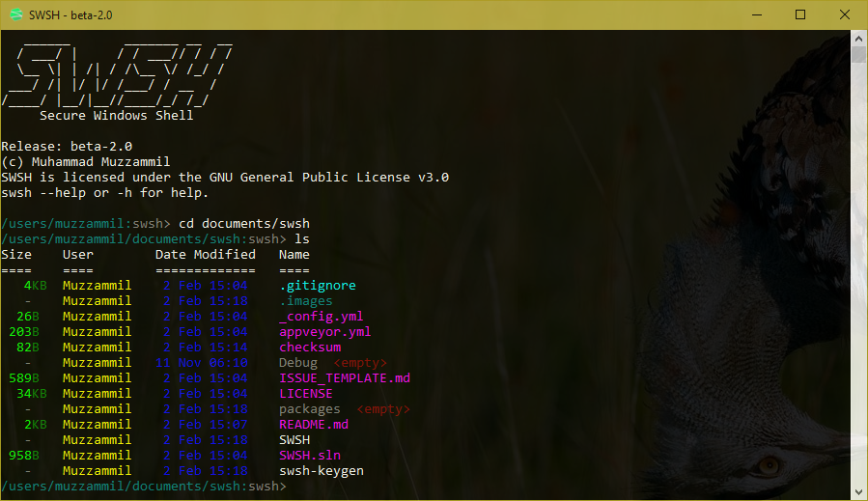
Task: Click the README.md file name
Action: click(314, 425)
